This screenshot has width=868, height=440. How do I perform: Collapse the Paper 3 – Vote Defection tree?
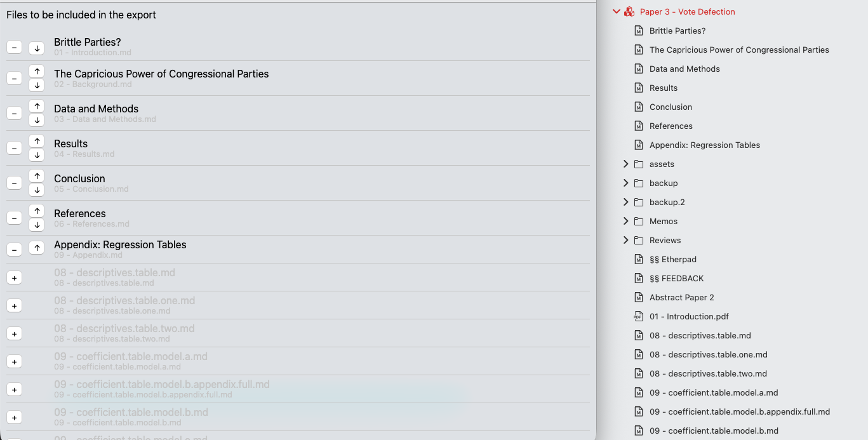(x=616, y=11)
